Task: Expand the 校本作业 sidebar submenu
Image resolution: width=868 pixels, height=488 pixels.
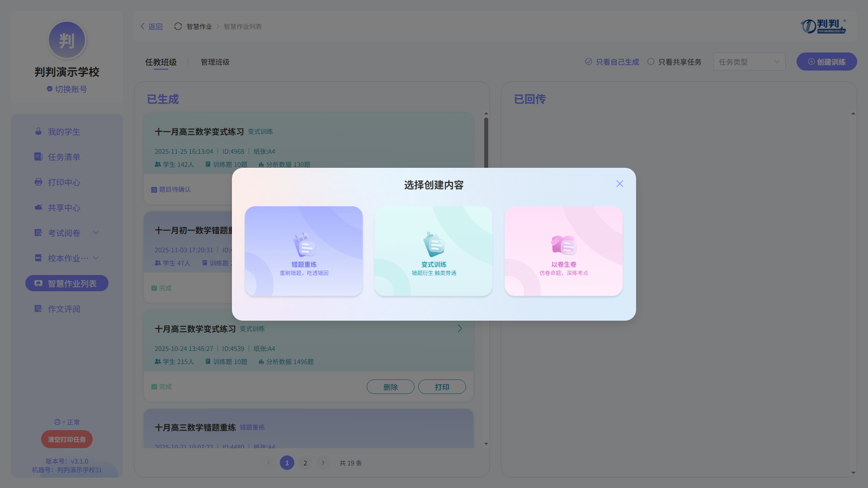Action: pyautogui.click(x=96, y=258)
